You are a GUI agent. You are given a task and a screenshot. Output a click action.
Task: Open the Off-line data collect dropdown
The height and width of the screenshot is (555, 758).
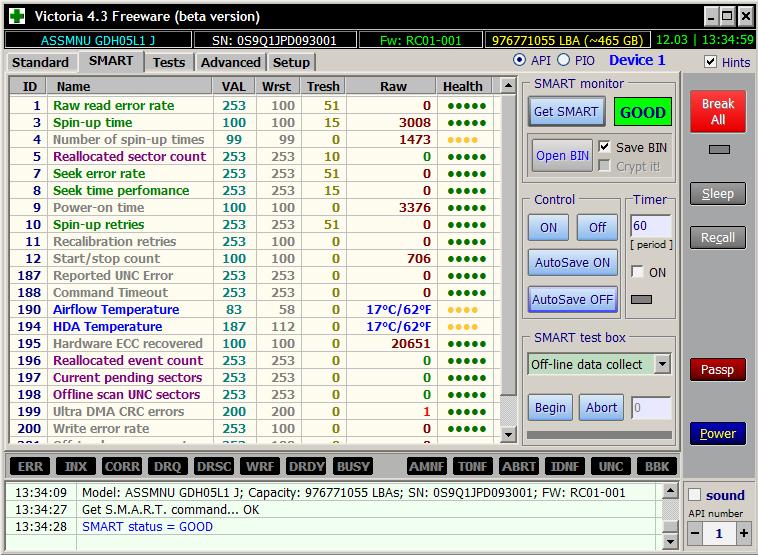tap(661, 364)
